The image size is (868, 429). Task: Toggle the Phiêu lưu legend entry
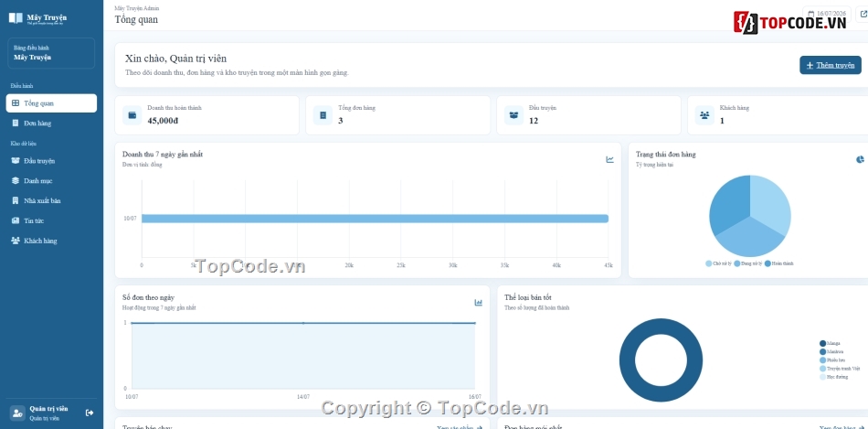(832, 360)
